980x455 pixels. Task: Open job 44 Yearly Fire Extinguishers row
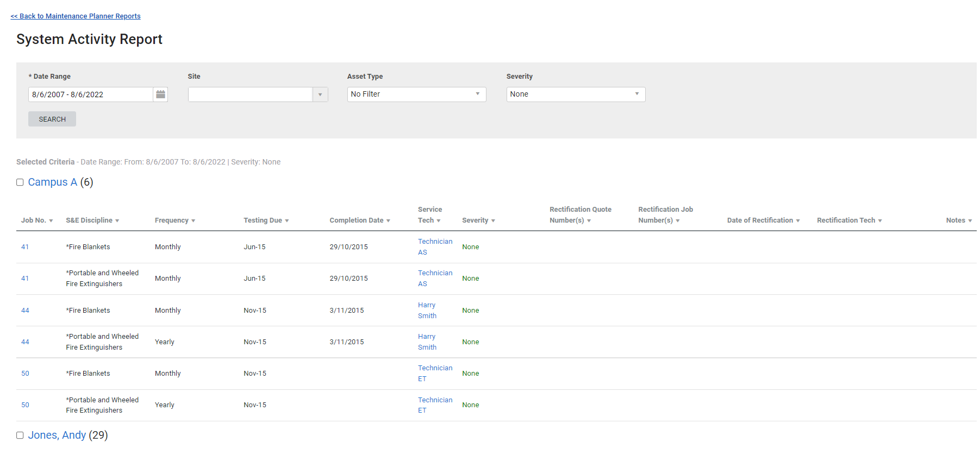25,342
